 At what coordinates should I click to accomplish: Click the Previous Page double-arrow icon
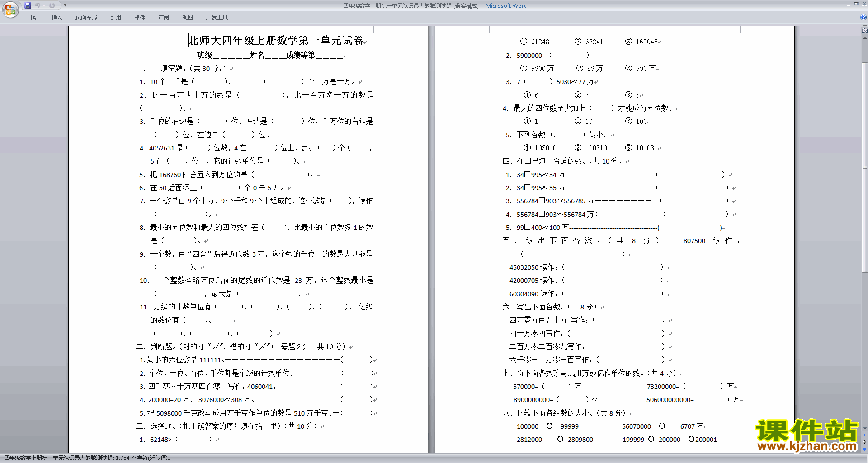[864, 435]
